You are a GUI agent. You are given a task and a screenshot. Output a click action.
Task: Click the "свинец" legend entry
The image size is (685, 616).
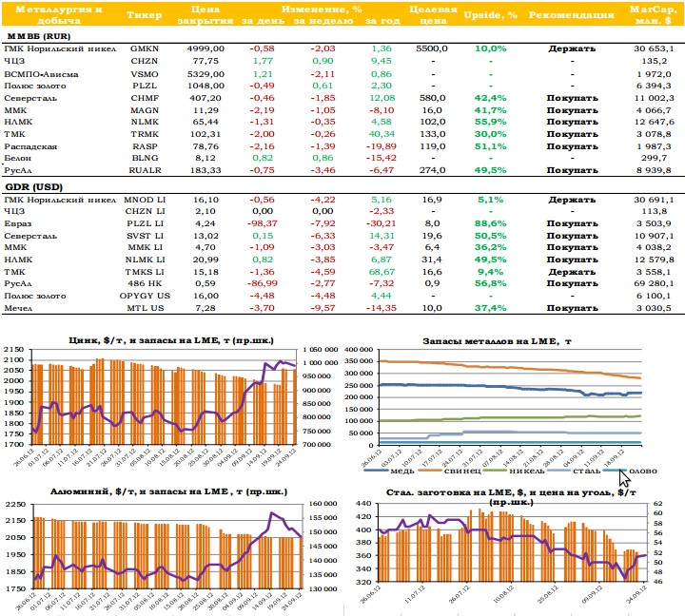[449, 472]
